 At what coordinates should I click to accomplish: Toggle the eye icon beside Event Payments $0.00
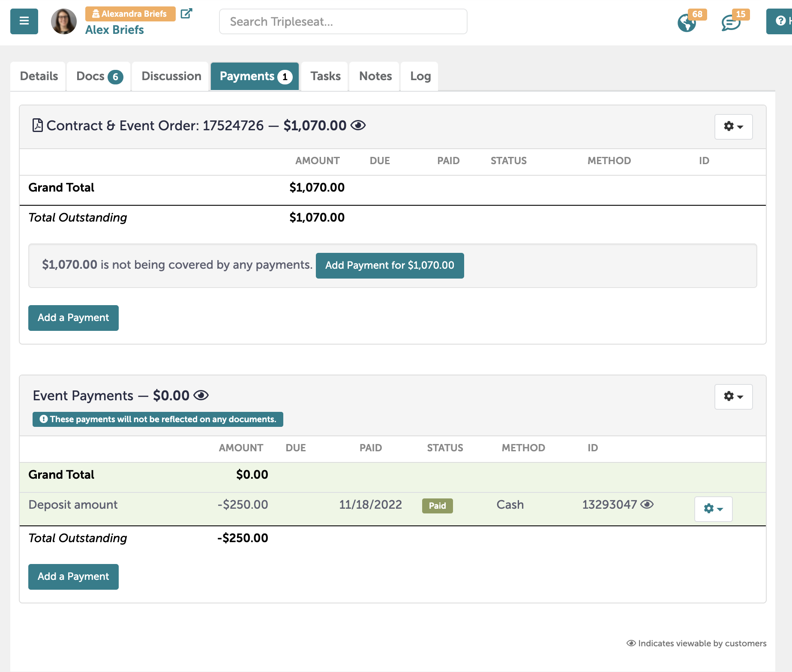pyautogui.click(x=201, y=395)
